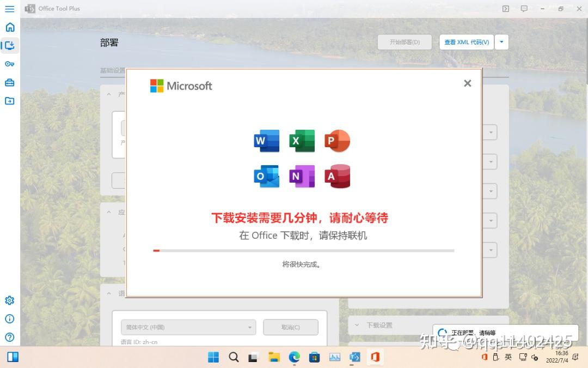Open the Home page in Office Tool Plus sidebar
Viewport: 588px width, 368px height.
pos(9,27)
